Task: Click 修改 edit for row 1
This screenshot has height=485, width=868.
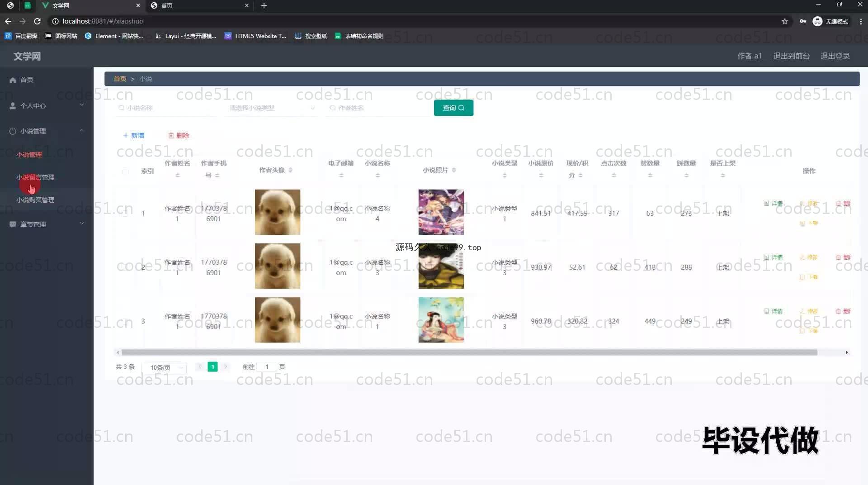Action: click(809, 204)
